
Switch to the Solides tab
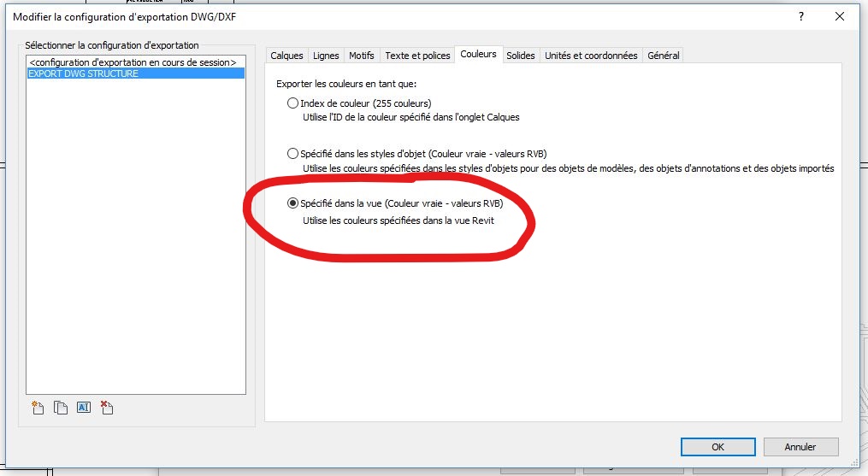(x=521, y=56)
